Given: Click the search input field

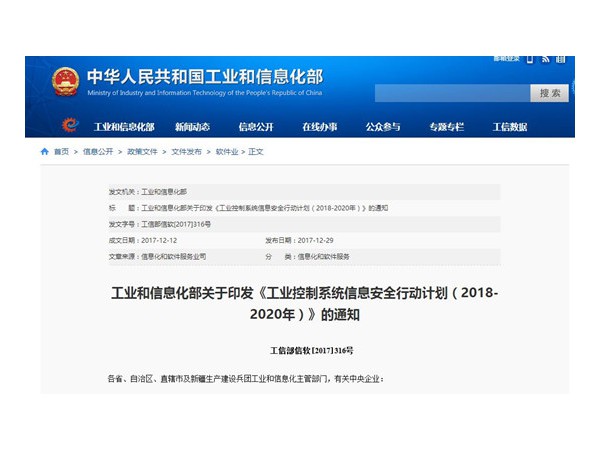Looking at the screenshot, I should tap(452, 93).
